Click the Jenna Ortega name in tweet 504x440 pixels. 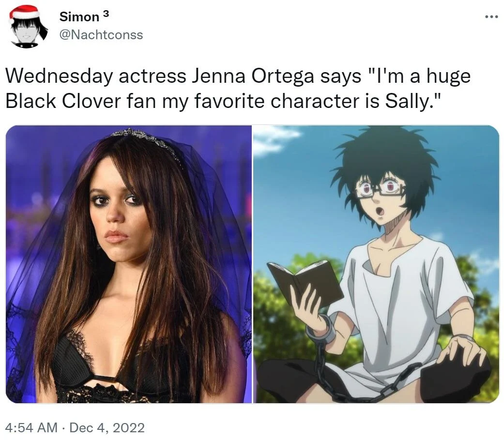click(x=252, y=77)
